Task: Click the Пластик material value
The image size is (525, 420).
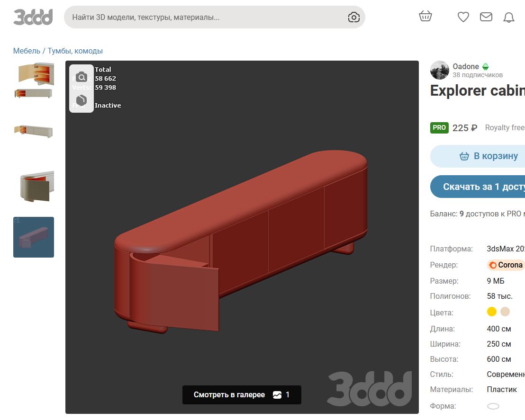Action: pyautogui.click(x=502, y=390)
